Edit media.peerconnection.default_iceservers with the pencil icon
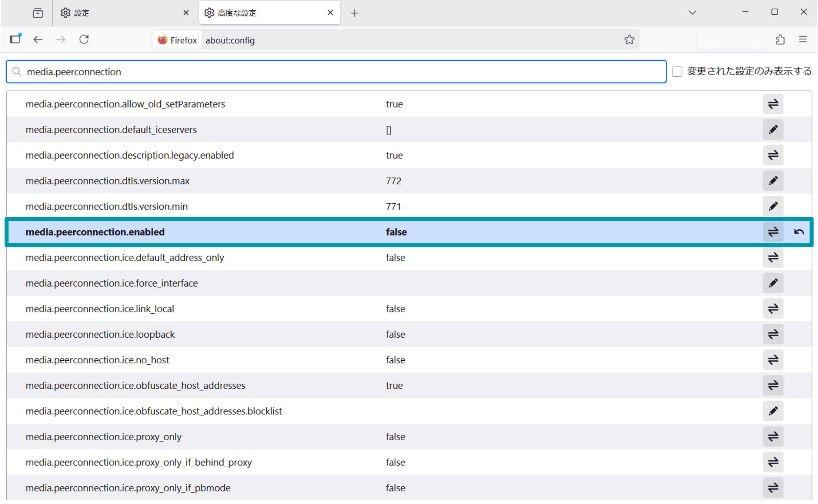 point(773,130)
